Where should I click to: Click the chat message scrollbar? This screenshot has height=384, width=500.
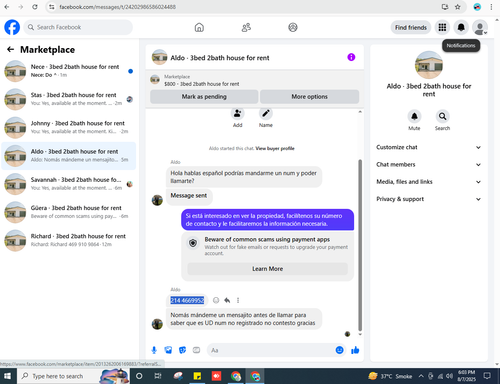(x=360, y=245)
